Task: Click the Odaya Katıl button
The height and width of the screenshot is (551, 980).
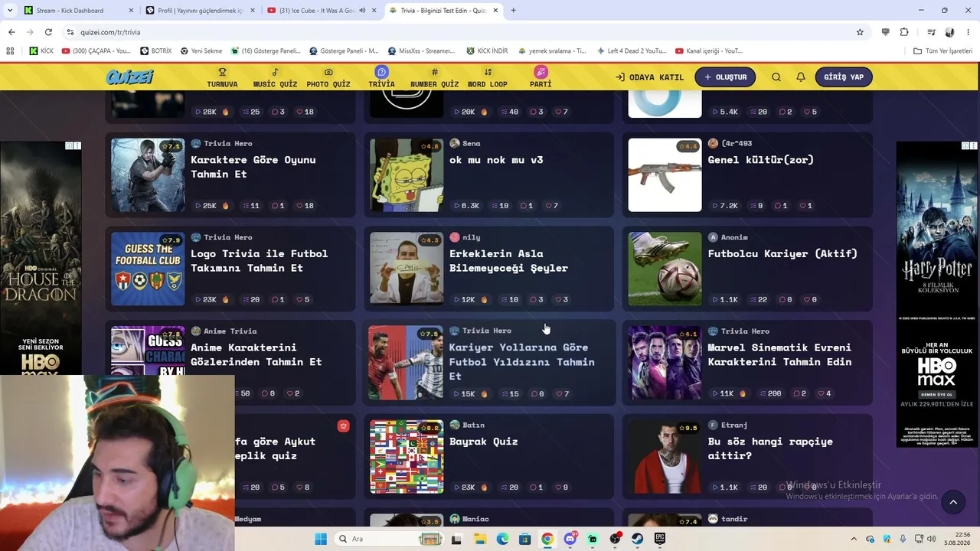Action: (649, 77)
